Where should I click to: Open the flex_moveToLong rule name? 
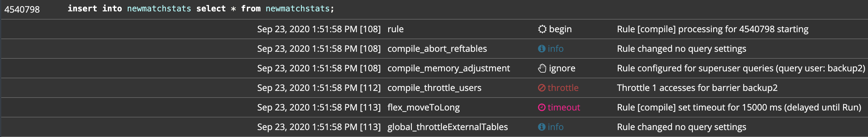point(424,107)
